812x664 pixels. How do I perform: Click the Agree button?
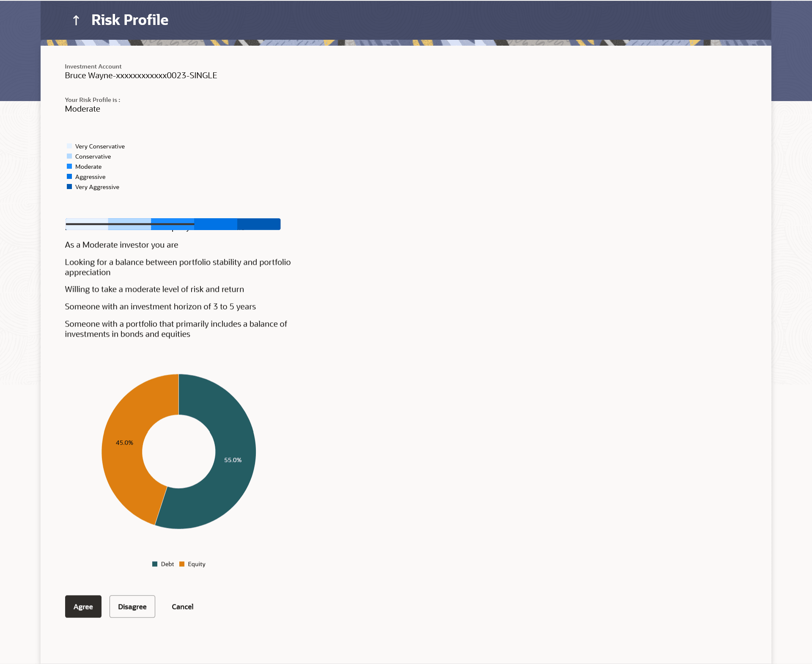click(x=83, y=606)
